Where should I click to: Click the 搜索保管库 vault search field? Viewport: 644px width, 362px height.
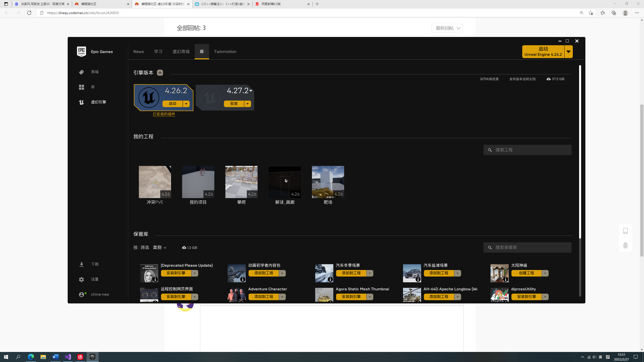(x=528, y=248)
